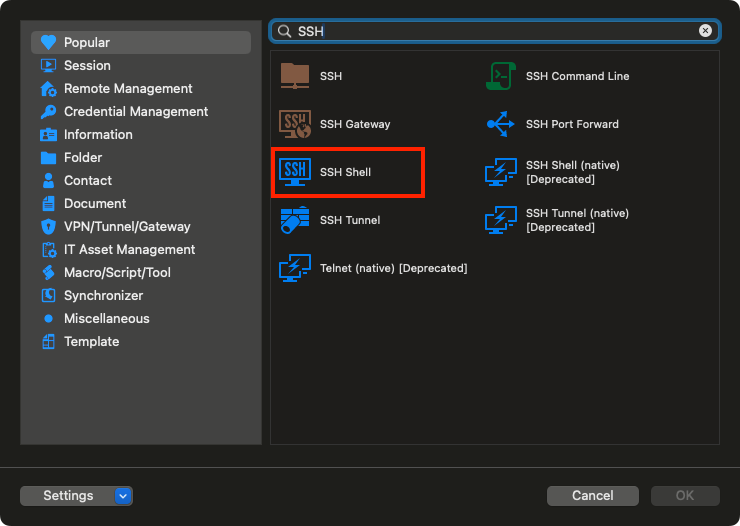
Task: Open the Document category label
Action: tap(95, 204)
